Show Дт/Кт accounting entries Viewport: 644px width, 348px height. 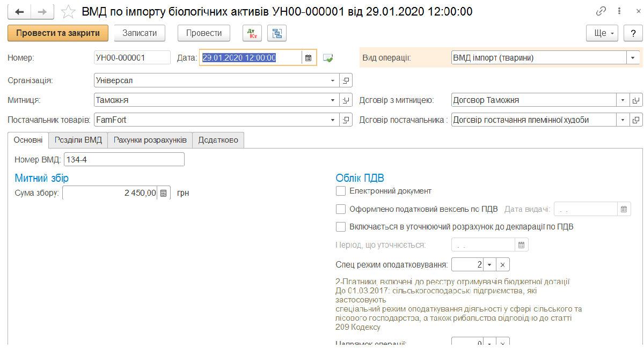pos(251,33)
